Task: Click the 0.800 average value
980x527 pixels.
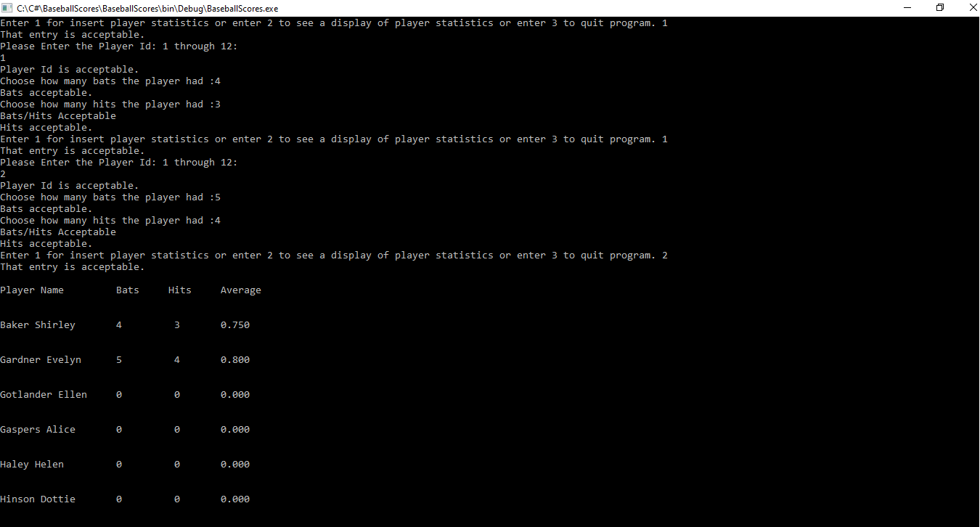Action: point(235,360)
